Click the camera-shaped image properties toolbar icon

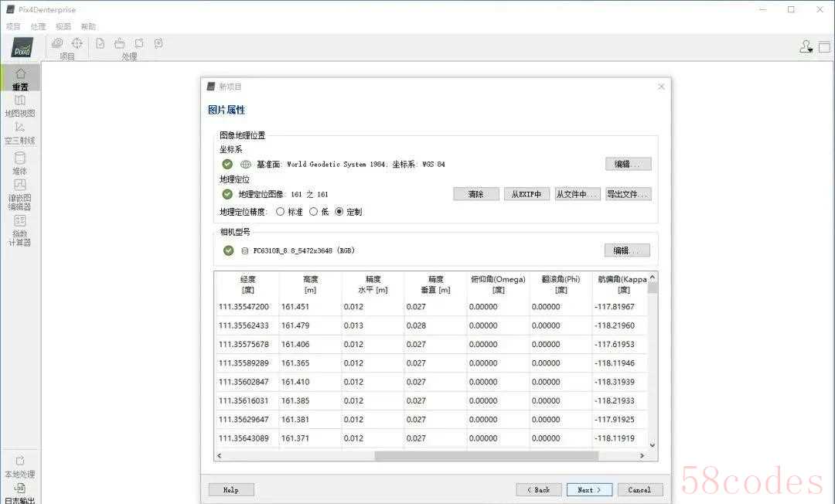coord(57,43)
